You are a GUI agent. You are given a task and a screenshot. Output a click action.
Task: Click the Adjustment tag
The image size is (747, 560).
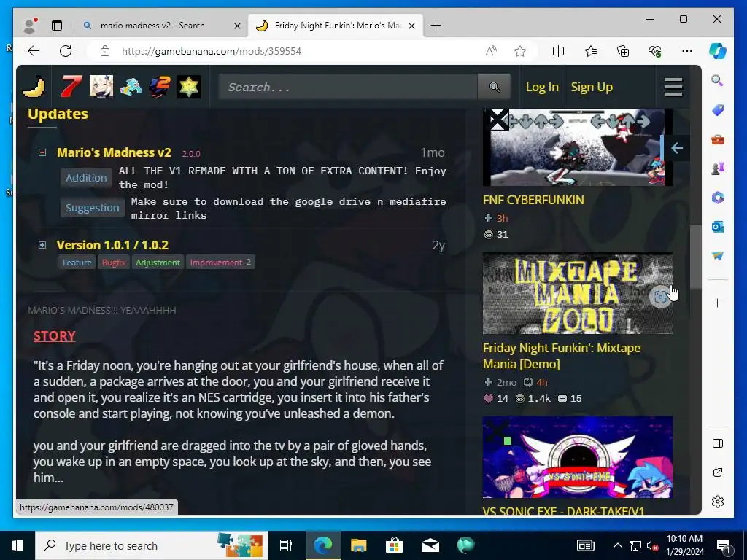point(158,262)
